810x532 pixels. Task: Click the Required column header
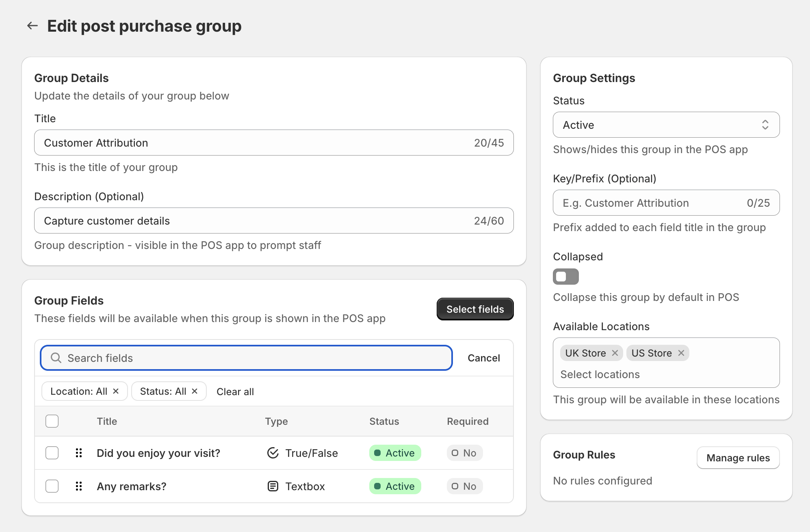(468, 421)
